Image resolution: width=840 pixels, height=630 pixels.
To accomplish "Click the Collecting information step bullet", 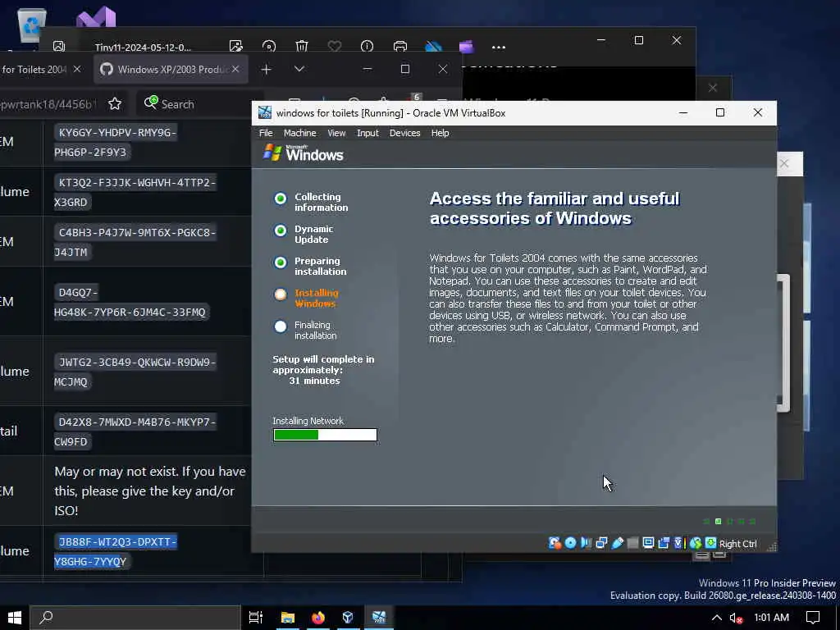I will click(281, 199).
